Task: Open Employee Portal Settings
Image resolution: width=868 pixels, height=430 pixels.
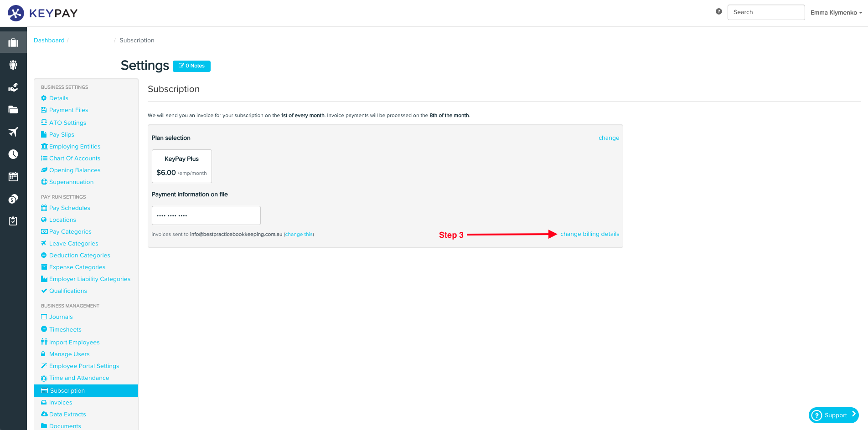Action: pyautogui.click(x=84, y=366)
